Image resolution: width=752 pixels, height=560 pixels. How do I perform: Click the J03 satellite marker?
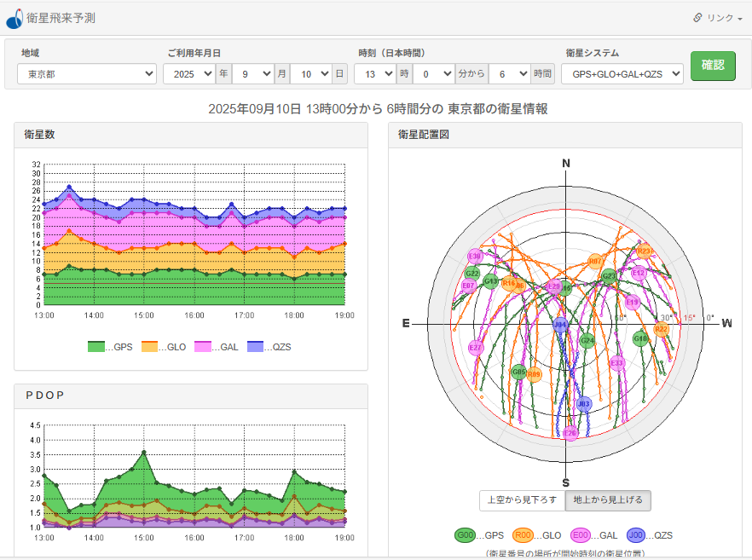[583, 404]
